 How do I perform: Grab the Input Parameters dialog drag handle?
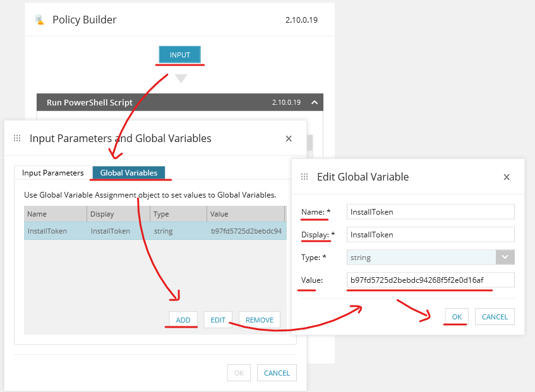(x=17, y=138)
